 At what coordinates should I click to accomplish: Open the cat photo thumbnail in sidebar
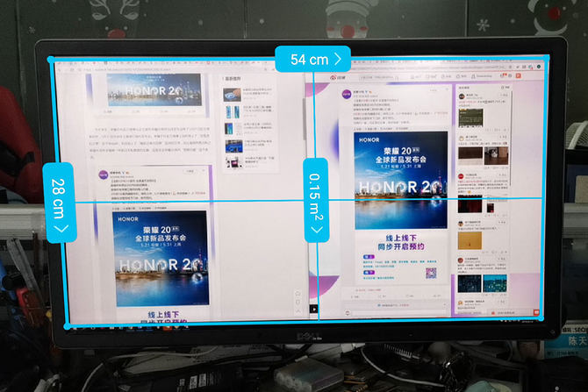pyautogui.click(x=496, y=155)
